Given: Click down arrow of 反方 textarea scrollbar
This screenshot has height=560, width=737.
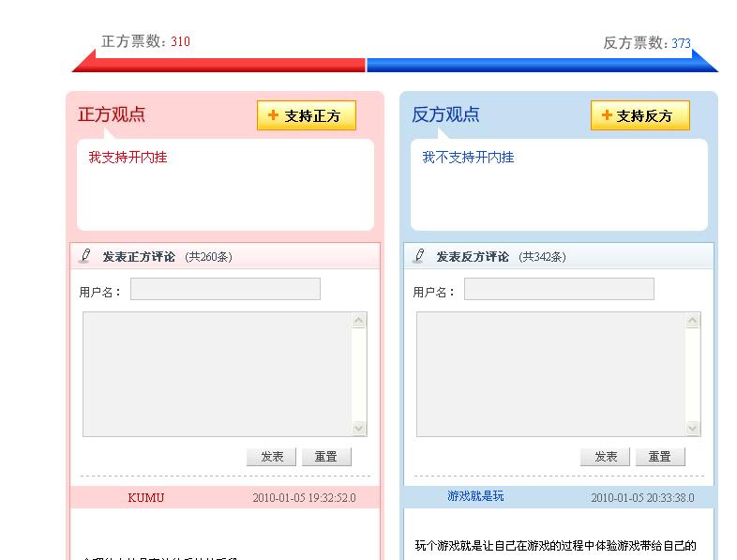Looking at the screenshot, I should tap(692, 428).
